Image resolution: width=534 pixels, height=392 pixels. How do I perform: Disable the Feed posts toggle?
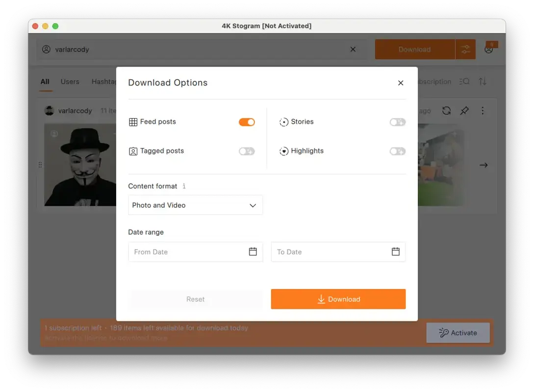point(247,122)
